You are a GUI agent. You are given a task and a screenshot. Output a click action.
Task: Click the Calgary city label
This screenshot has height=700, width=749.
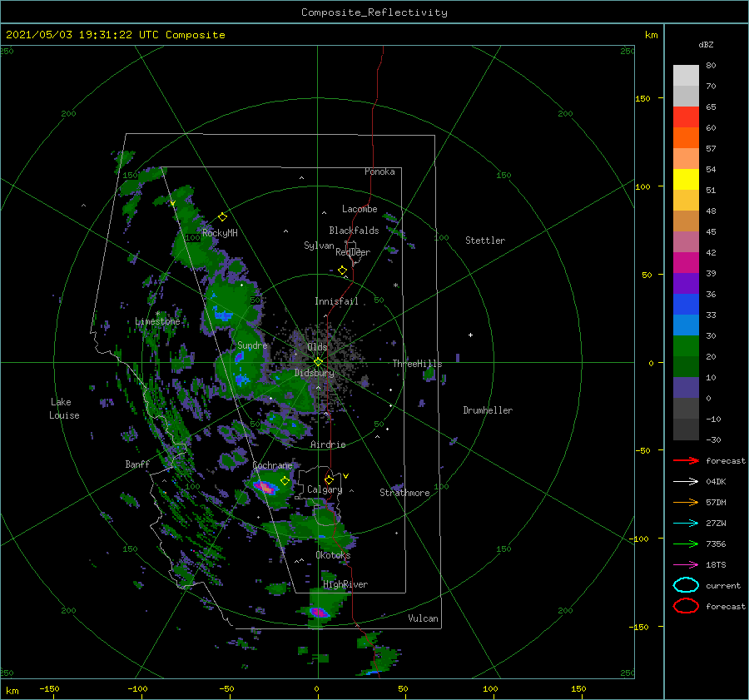point(325,489)
